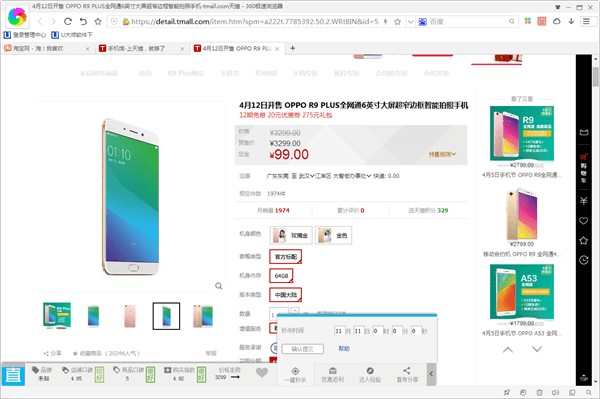Toggle the 官方标配 package option
The height and width of the screenshot is (399, 600).
285,257
